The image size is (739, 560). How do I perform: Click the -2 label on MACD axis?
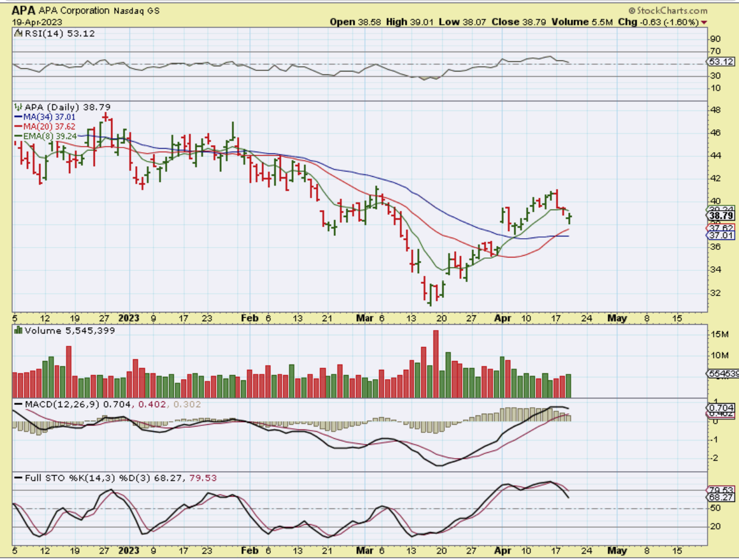click(714, 458)
